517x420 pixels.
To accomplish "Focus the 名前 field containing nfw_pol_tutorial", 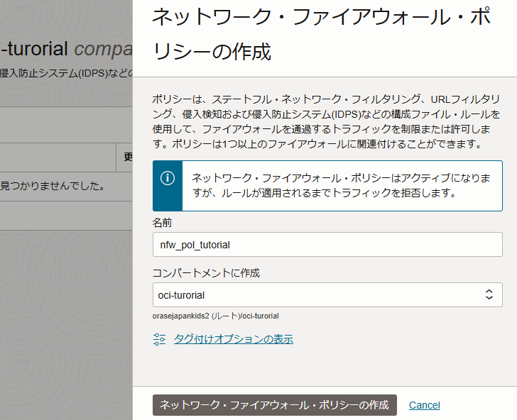I will coord(327,244).
